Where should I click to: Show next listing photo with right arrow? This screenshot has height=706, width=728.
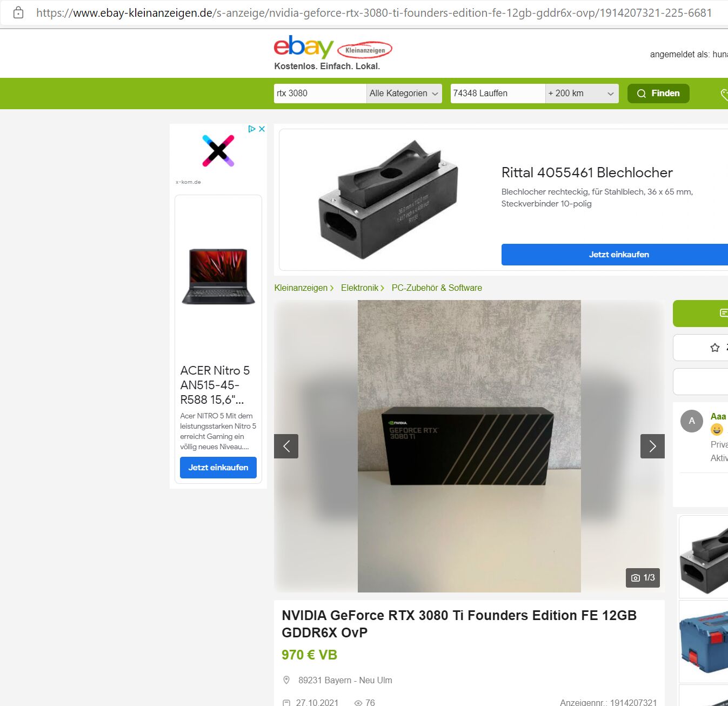(x=652, y=446)
